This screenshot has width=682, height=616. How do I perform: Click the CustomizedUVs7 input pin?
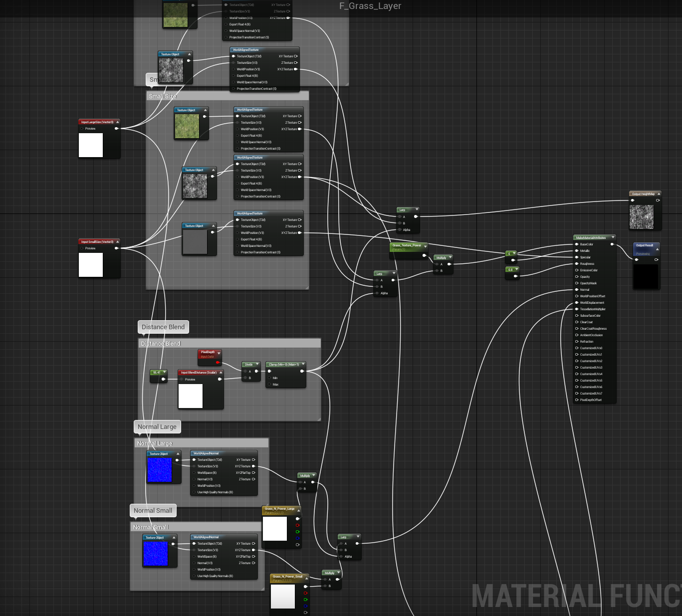pos(577,394)
